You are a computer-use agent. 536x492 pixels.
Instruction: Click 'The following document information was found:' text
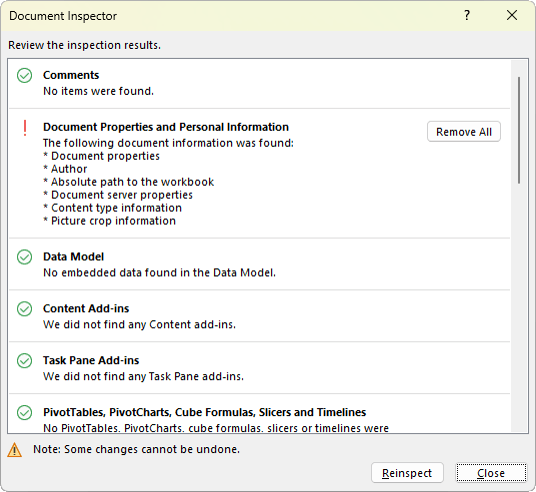click(x=168, y=143)
